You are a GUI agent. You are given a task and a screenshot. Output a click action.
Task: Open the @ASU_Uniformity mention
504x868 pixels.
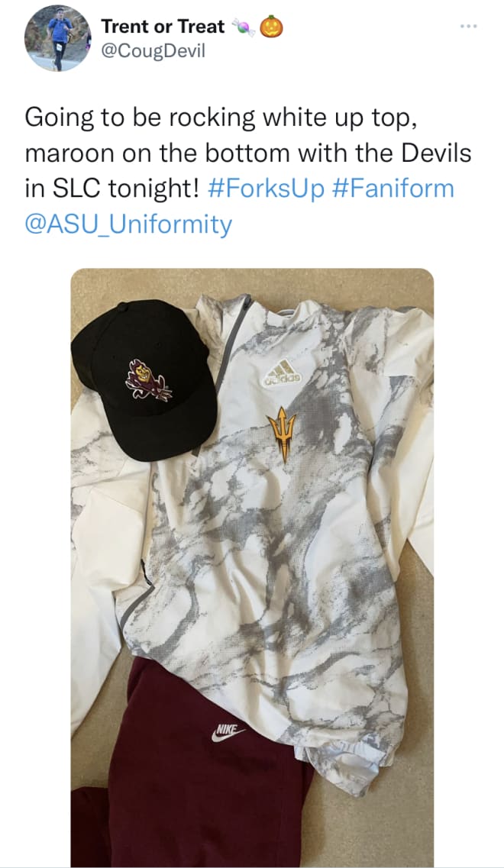tap(128, 224)
